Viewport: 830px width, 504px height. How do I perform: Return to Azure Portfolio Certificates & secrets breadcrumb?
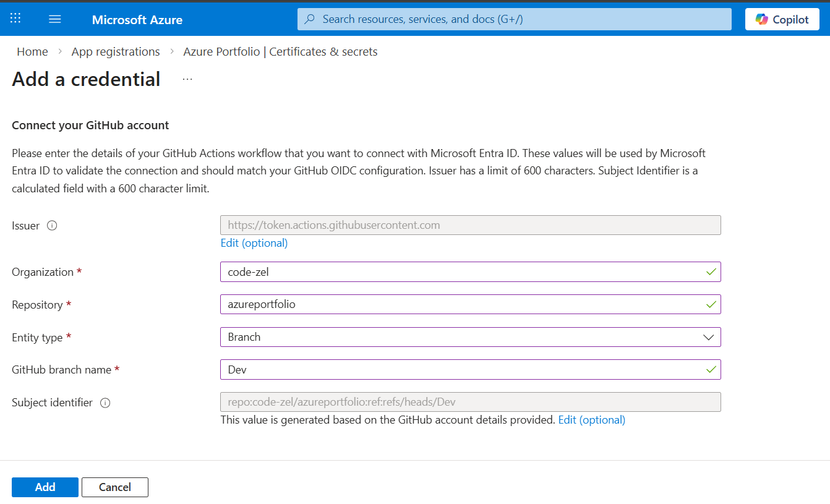pyautogui.click(x=280, y=51)
